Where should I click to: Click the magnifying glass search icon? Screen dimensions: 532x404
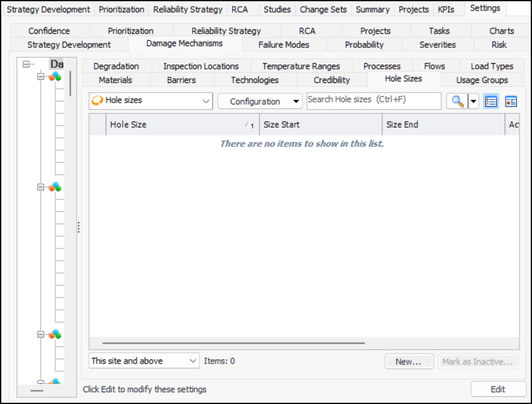pyautogui.click(x=457, y=102)
